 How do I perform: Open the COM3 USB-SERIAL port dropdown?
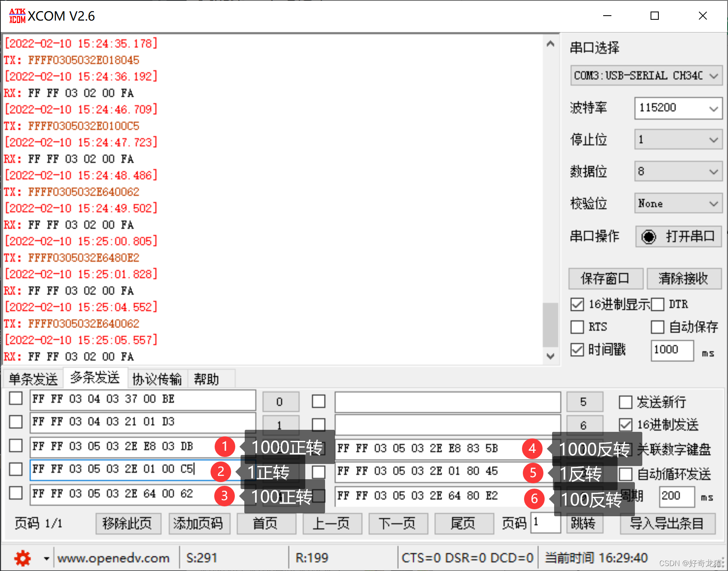(x=646, y=76)
